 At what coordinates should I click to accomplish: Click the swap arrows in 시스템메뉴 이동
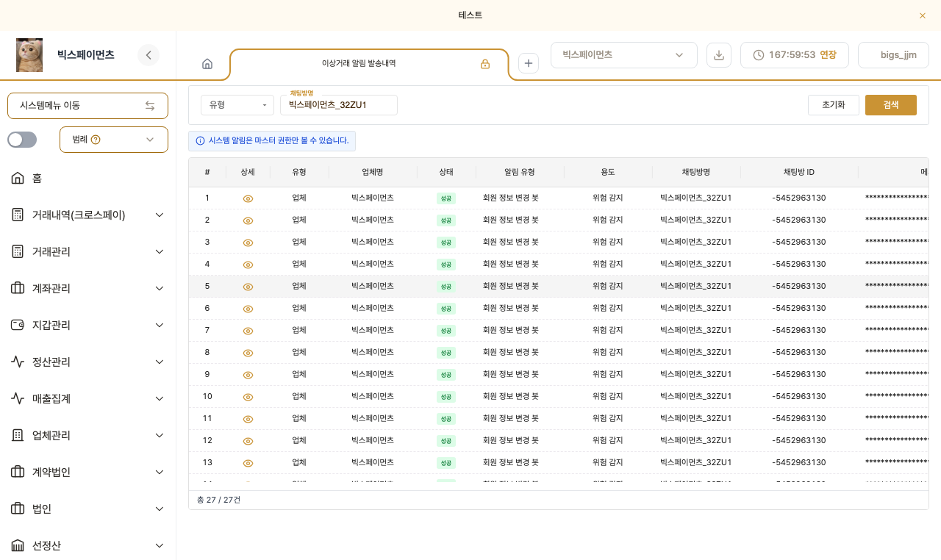point(150,106)
